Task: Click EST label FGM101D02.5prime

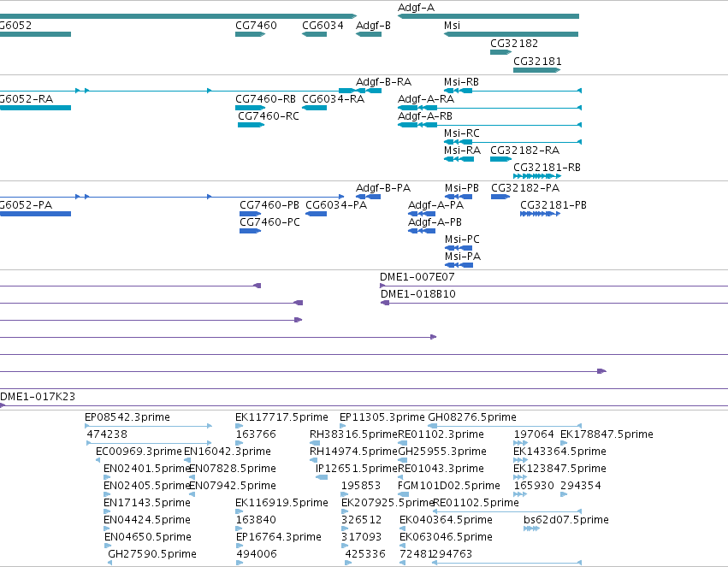Action: (449, 487)
